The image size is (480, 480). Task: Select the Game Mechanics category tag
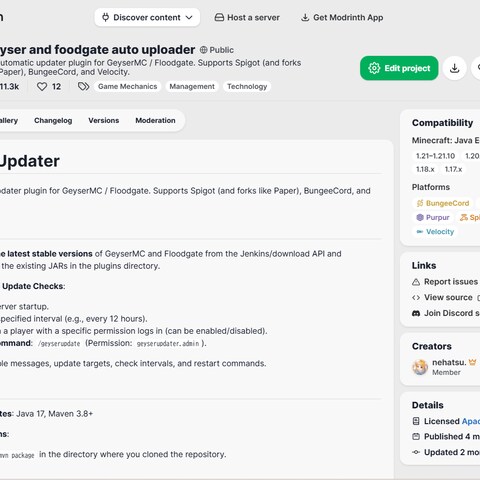[x=127, y=86]
